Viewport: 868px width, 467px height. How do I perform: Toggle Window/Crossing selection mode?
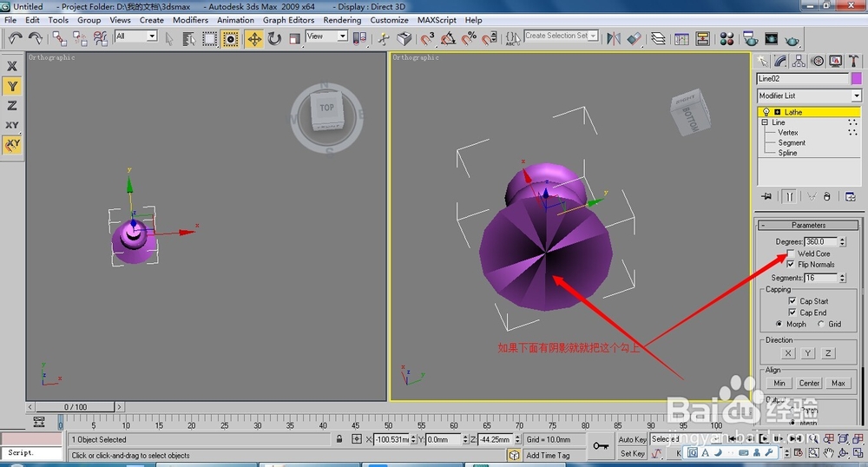click(x=230, y=39)
